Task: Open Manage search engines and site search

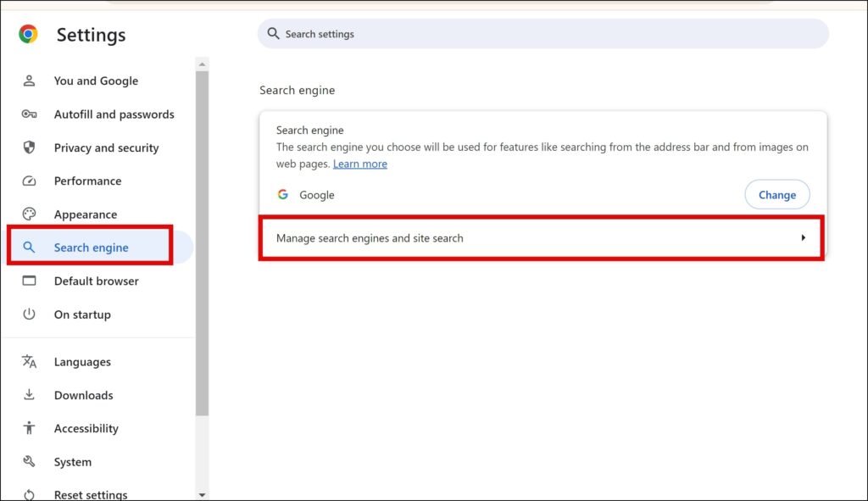Action: tap(542, 238)
